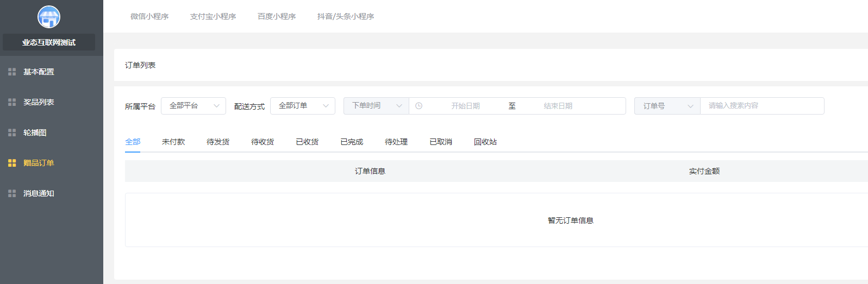The image size is (868, 284).
Task: Click the grid icon beside 消息通知
Action: (x=12, y=193)
